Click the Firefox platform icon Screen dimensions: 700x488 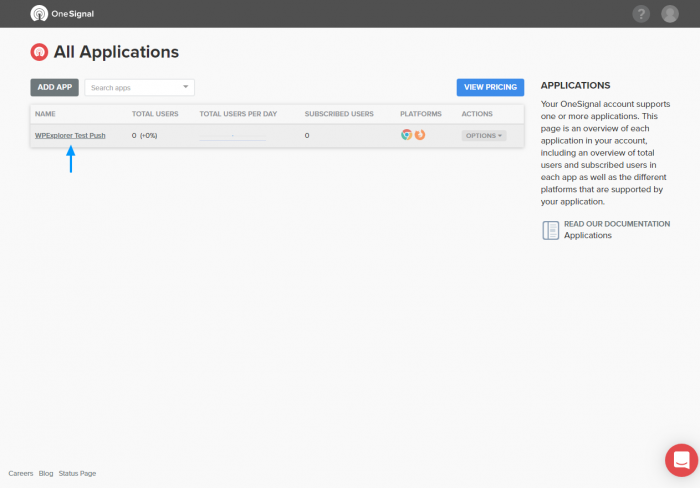(x=420, y=135)
